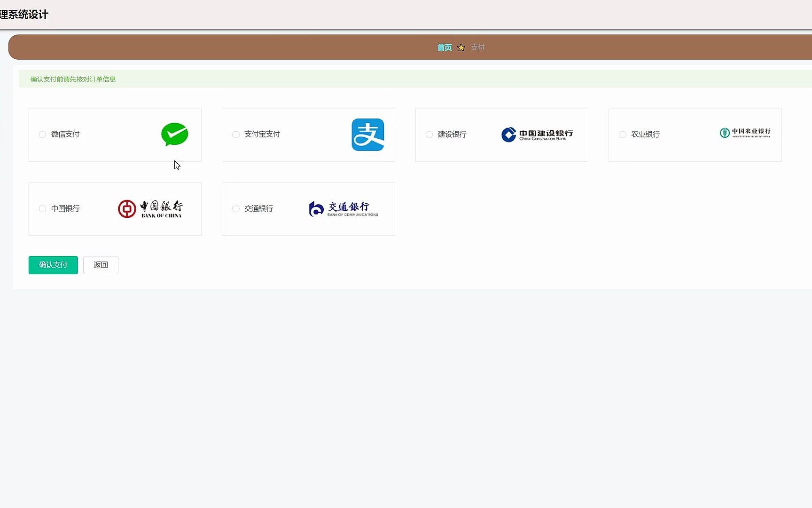This screenshot has height=508, width=812.
Task: Click the green 确认支付 button
Action: pyautogui.click(x=53, y=265)
